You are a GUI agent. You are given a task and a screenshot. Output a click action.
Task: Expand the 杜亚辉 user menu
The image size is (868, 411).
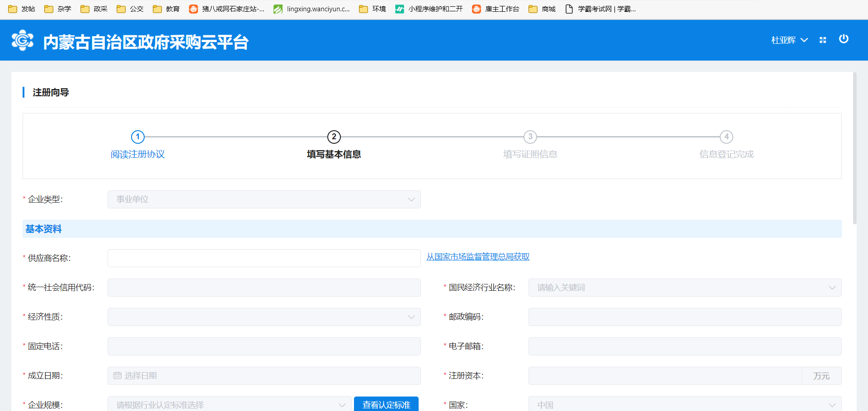click(789, 40)
